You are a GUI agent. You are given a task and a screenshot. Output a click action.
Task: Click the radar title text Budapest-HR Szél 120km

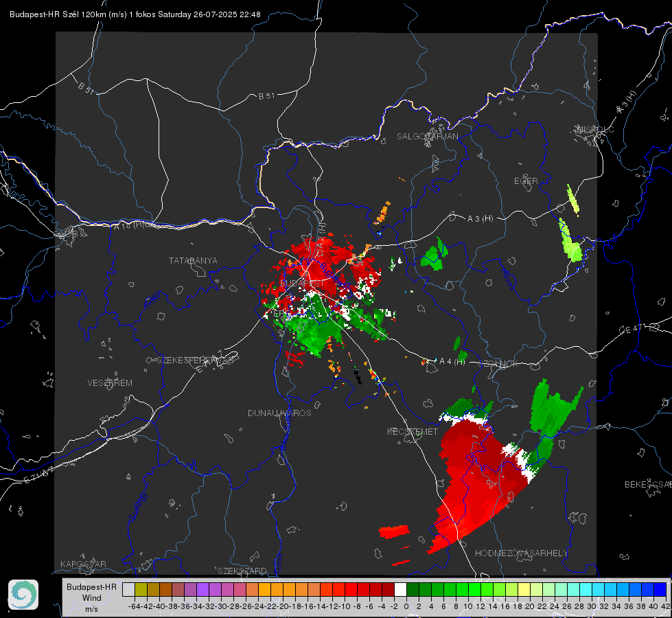pyautogui.click(x=58, y=14)
